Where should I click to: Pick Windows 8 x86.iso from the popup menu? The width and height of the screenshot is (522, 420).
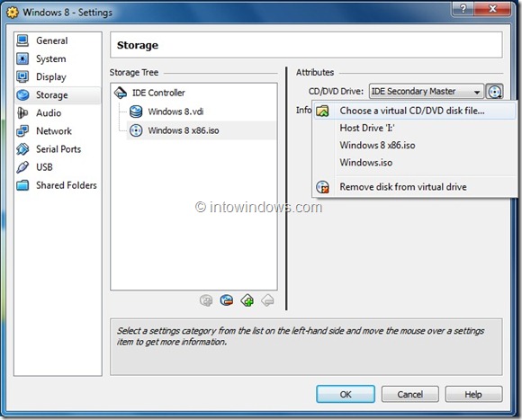pyautogui.click(x=415, y=146)
